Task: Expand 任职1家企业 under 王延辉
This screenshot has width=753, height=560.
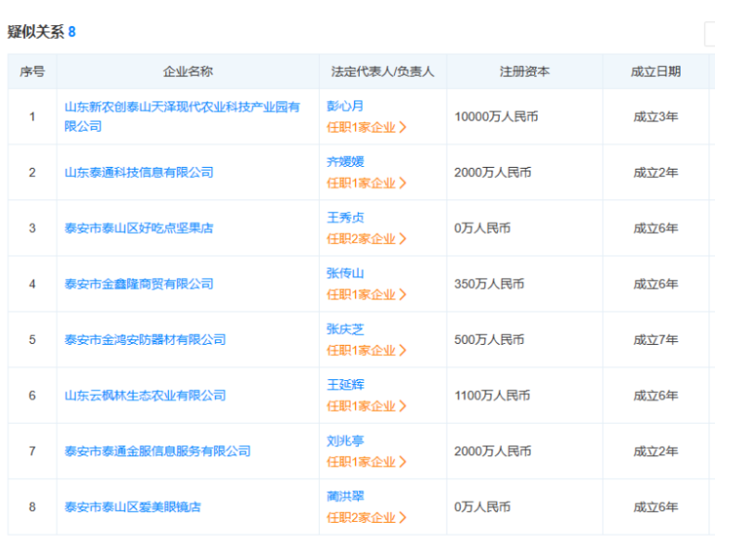Action: (x=366, y=405)
